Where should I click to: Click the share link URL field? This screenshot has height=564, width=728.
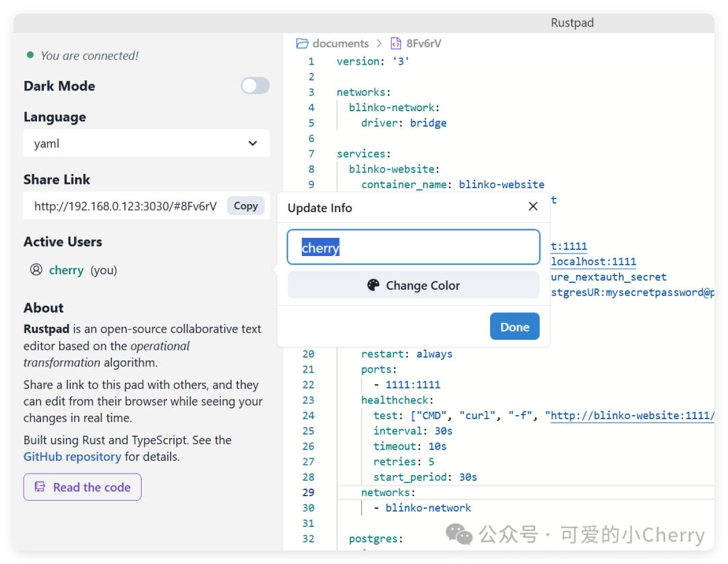click(x=125, y=206)
